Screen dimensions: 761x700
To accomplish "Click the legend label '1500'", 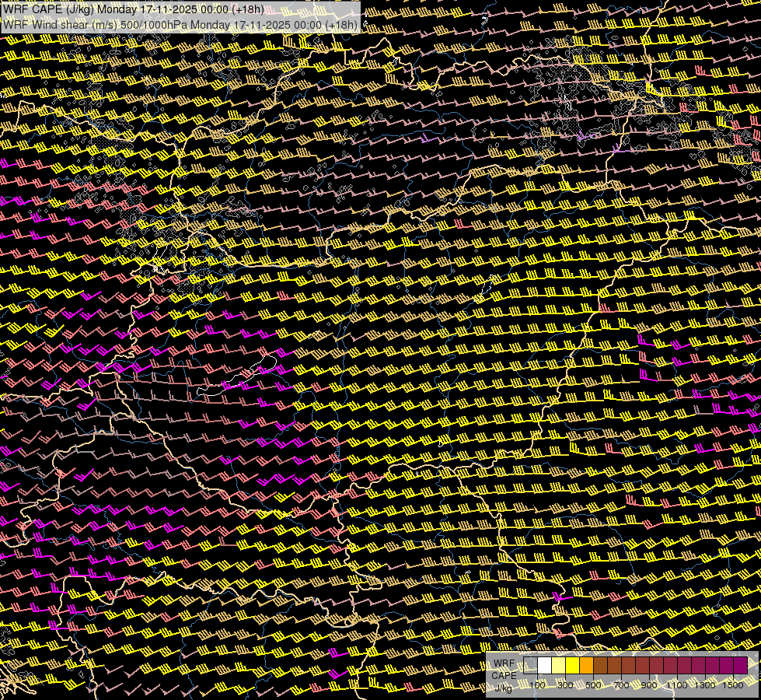I will pos(733,685).
